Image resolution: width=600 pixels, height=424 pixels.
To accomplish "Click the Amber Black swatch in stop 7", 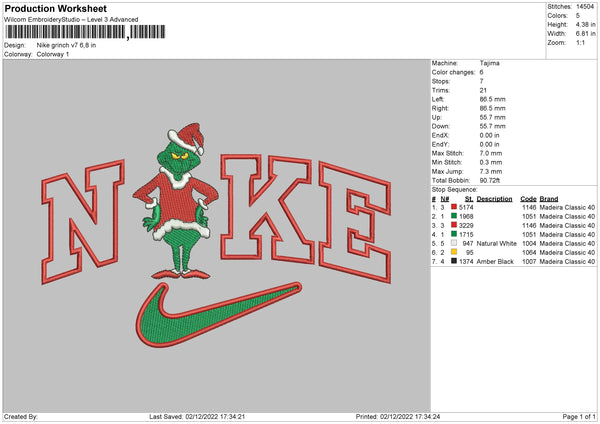I will click(x=454, y=261).
